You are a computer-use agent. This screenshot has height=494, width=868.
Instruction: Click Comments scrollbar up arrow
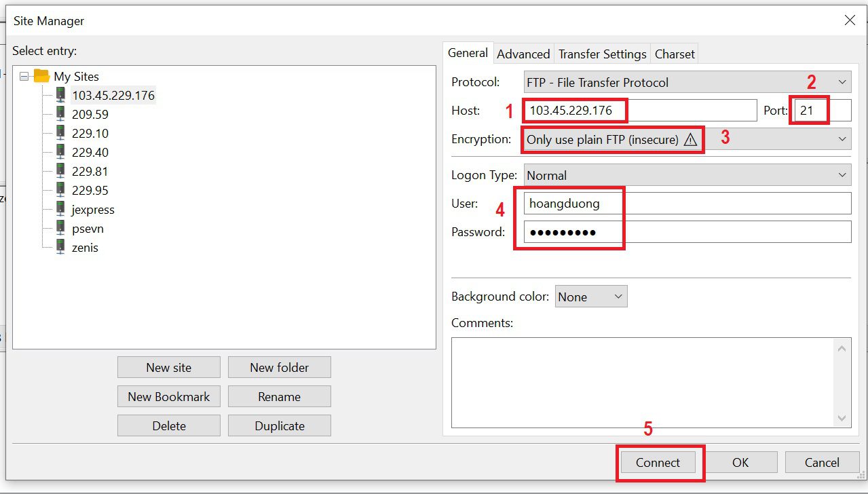(x=842, y=349)
